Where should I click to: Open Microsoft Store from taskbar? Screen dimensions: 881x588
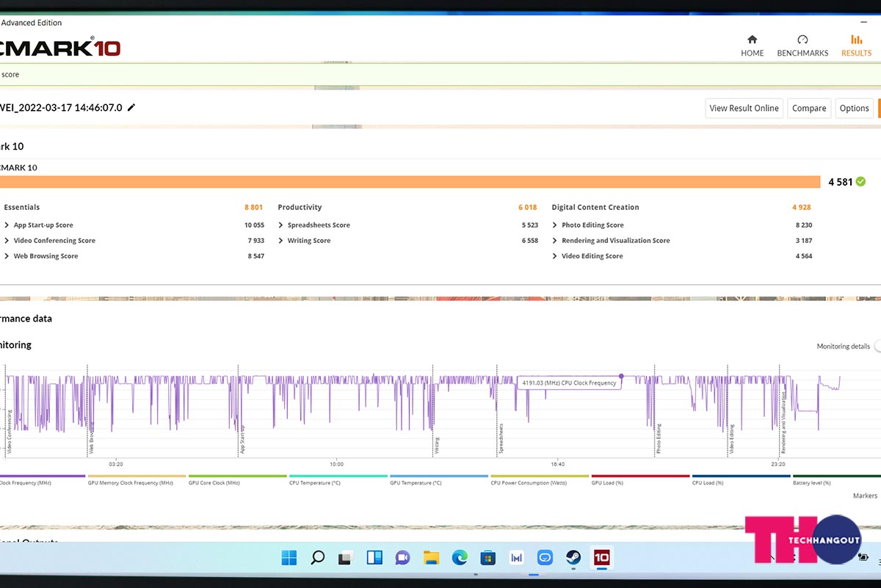[488, 558]
